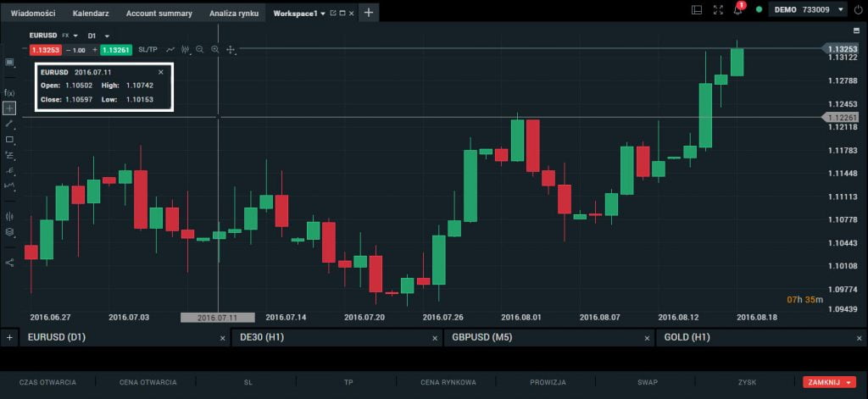Open the DEMO 733009 account dropdown
The width and height of the screenshot is (868, 399).
(808, 9)
